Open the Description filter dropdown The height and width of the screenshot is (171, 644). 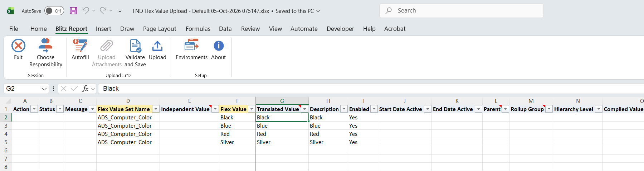point(344,109)
